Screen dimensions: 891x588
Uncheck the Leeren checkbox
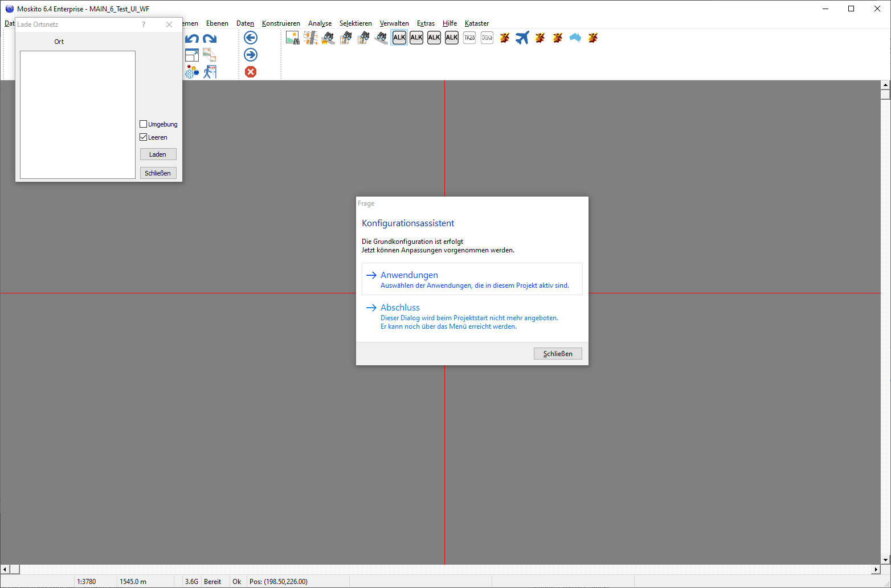click(144, 137)
